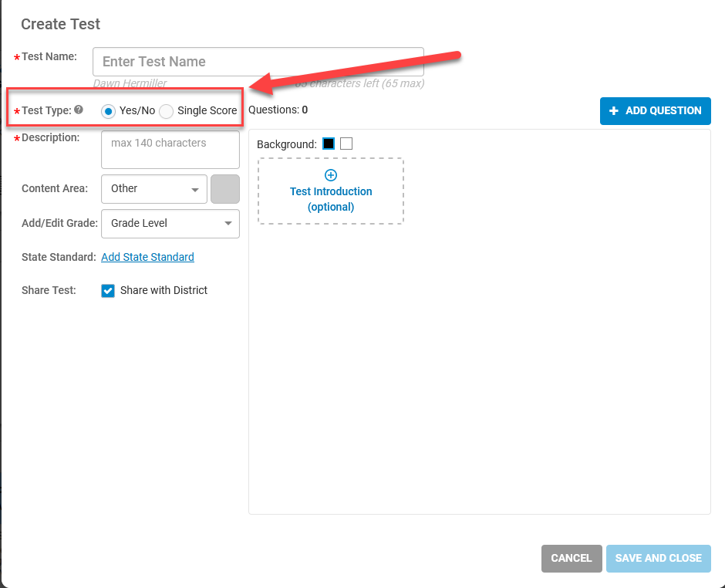Click the Add Question button
Viewport: 725px width, 588px height.
[655, 111]
